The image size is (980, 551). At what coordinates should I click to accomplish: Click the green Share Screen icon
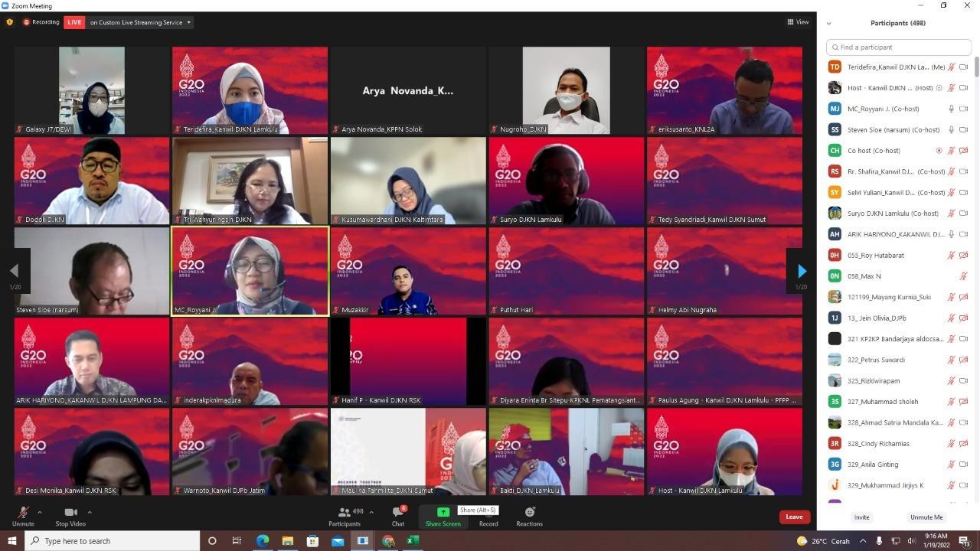point(443,512)
